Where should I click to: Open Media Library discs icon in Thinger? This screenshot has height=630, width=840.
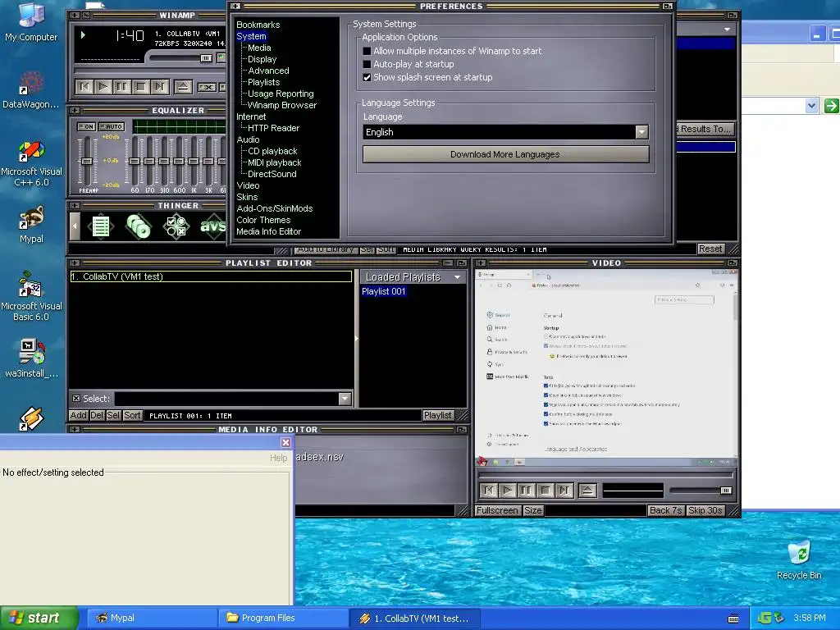138,226
